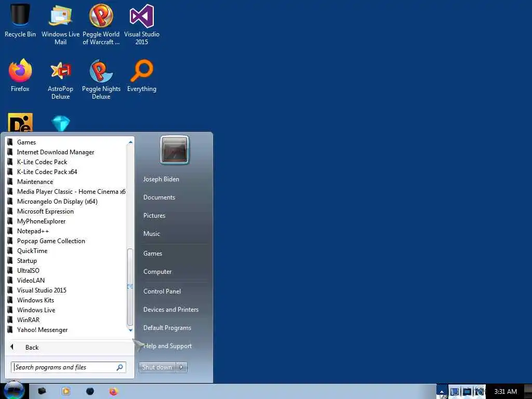The width and height of the screenshot is (532, 399).
Task: Open Firefox desktop shortcut
Action: (20, 75)
